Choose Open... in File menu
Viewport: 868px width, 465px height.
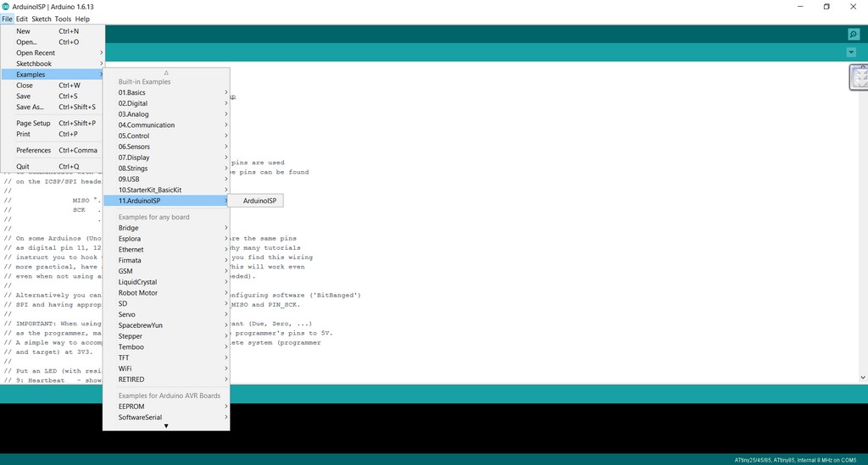tap(53, 42)
